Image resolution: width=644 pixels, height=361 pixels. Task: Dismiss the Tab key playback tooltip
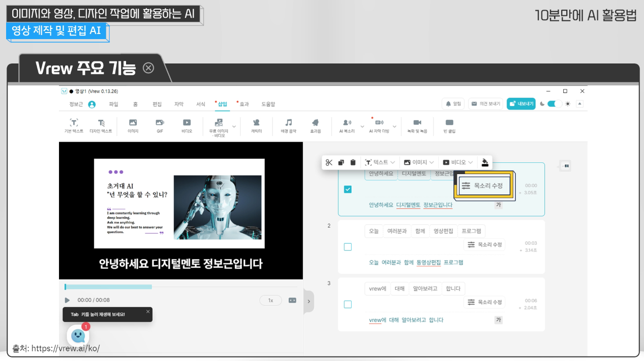pyautogui.click(x=148, y=311)
